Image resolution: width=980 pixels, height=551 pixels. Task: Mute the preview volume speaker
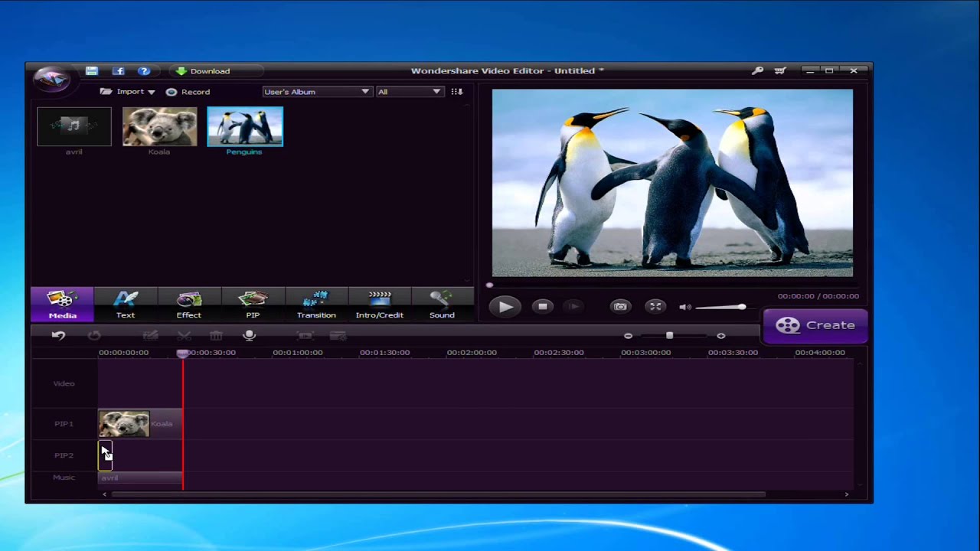(684, 307)
